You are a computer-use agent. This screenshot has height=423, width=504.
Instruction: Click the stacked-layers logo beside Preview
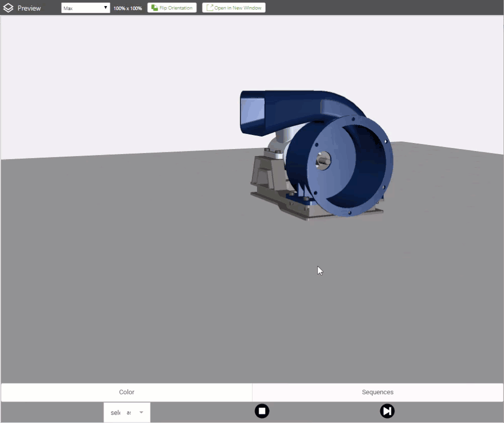tap(8, 8)
